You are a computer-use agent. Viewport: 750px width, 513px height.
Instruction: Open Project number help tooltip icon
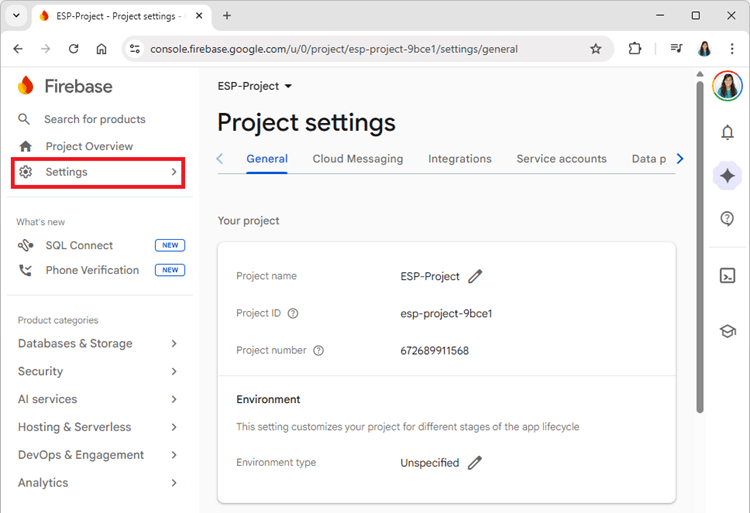coord(318,350)
